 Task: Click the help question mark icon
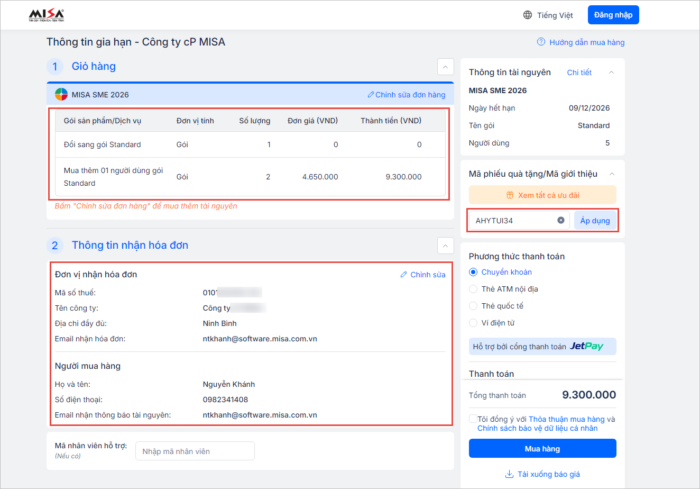click(x=541, y=42)
